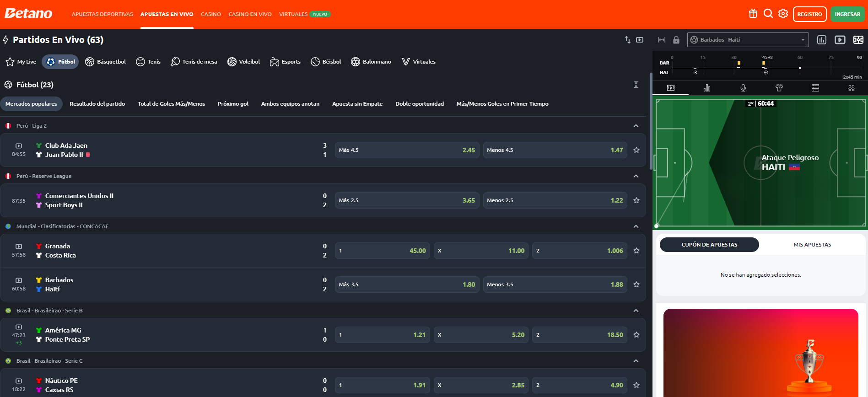Switch to Mis Apuestas tab
868x397 pixels.
point(812,245)
